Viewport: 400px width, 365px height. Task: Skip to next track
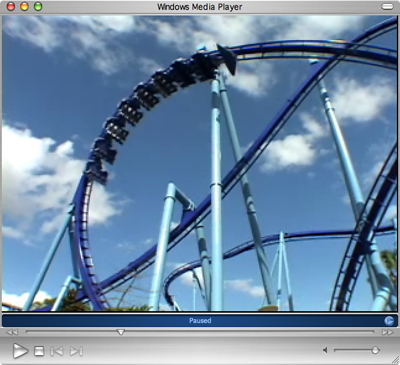76,351
